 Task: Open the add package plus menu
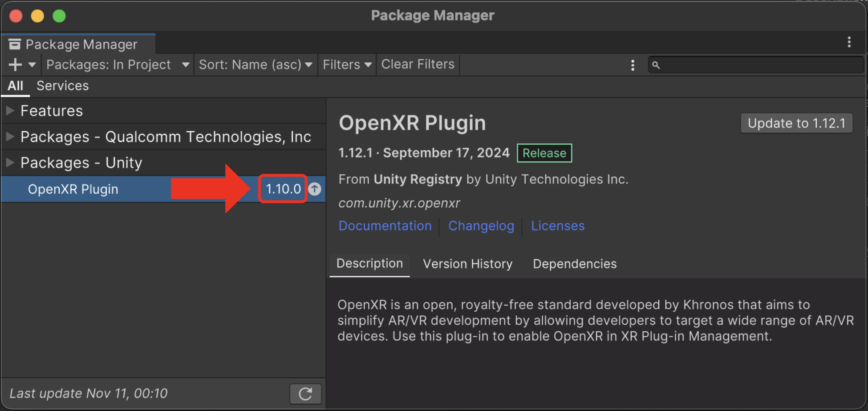pos(15,65)
